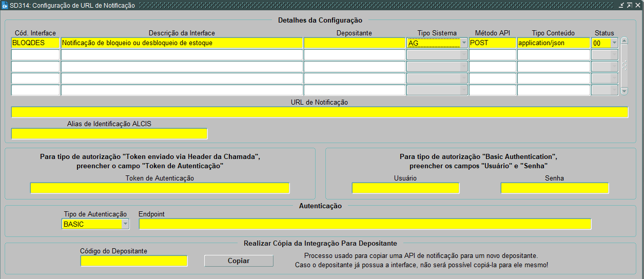Focus the Código do Depositante field
Image resolution: width=644 pixels, height=279 pixels.
click(x=133, y=261)
